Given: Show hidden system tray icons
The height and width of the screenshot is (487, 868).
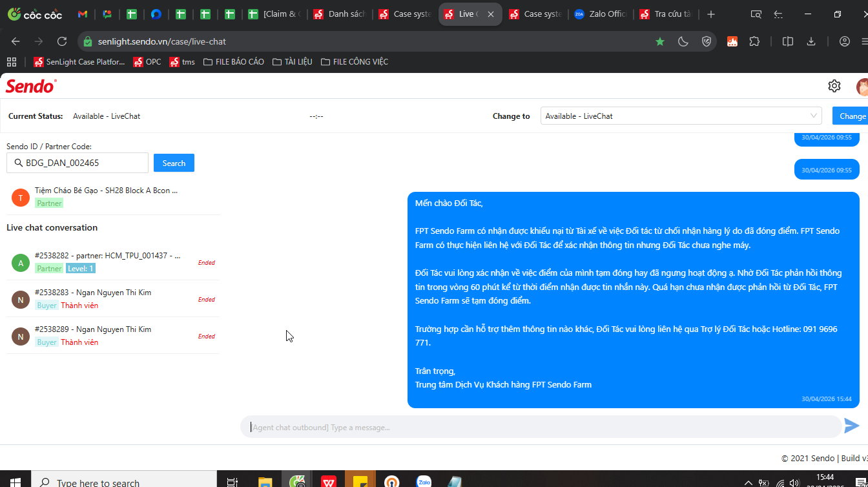Looking at the screenshot, I should coord(748,482).
